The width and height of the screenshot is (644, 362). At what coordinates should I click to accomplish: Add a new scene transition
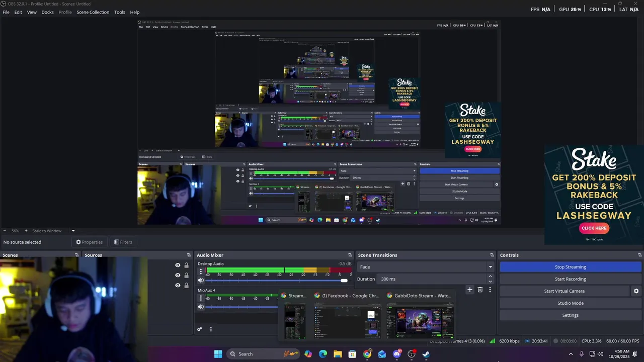point(470,290)
